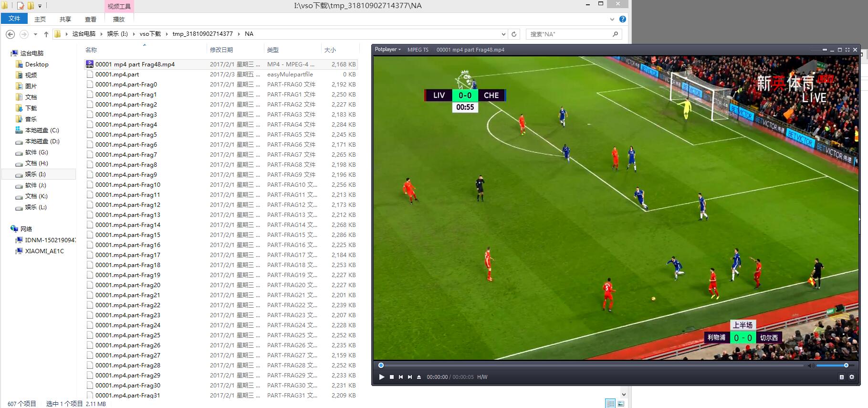868x408 pixels.
Task: Sort files by 大小 column header
Action: [340, 50]
